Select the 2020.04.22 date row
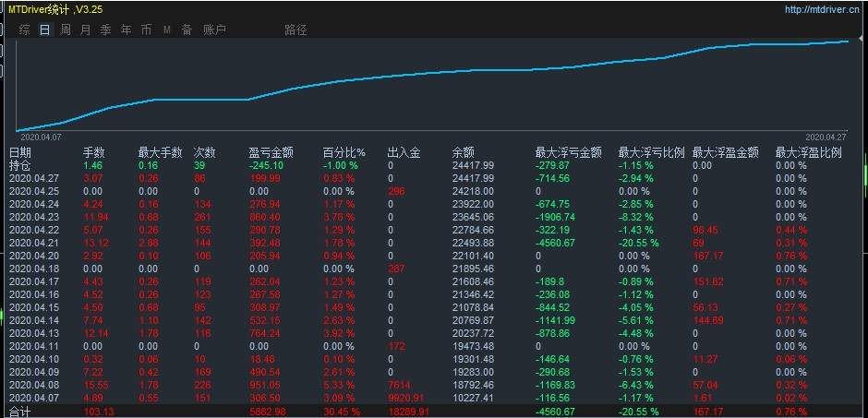The height and width of the screenshot is (418, 868). (x=32, y=230)
